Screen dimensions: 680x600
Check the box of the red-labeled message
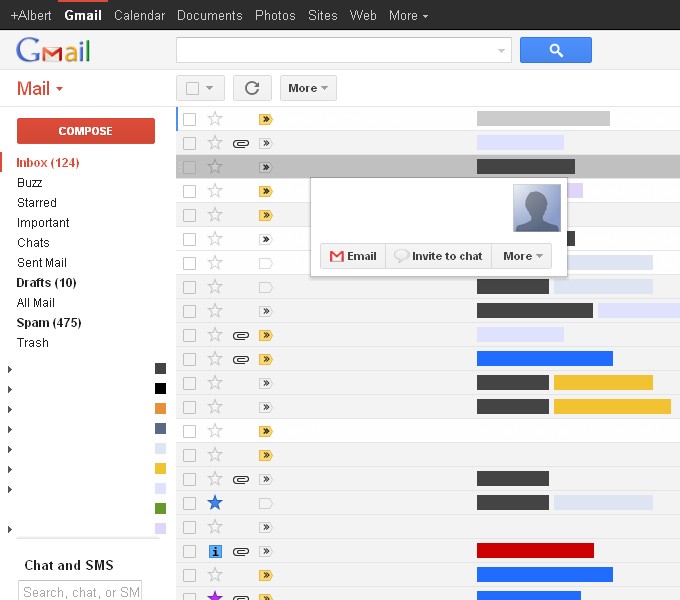click(x=190, y=551)
